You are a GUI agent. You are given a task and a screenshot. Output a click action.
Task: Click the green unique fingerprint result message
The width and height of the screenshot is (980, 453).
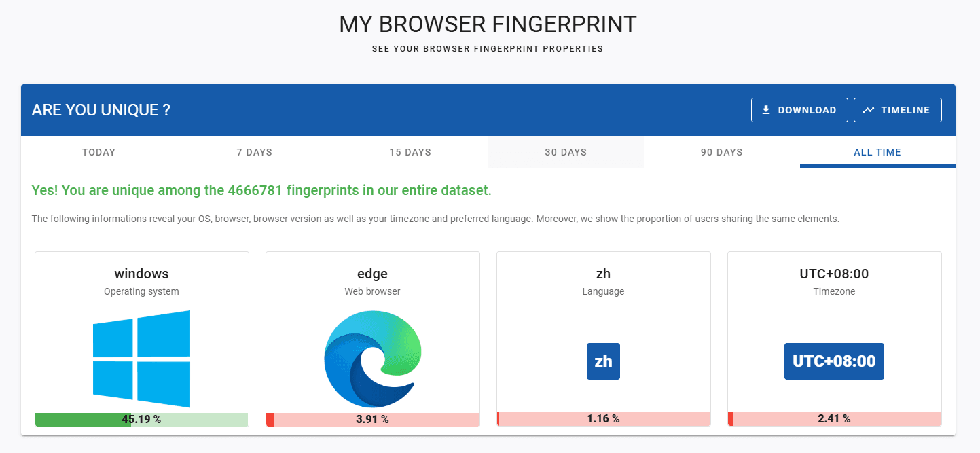pyautogui.click(x=261, y=191)
